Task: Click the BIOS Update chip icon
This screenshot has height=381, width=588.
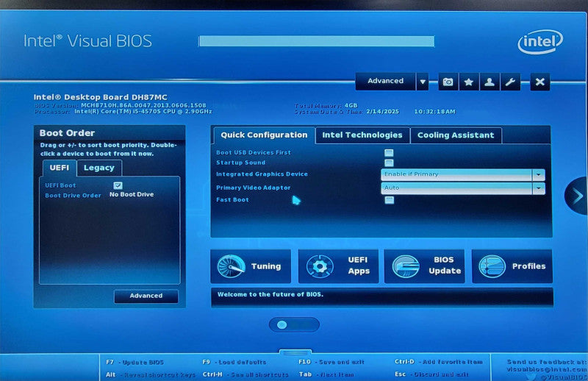Action: pos(406,266)
